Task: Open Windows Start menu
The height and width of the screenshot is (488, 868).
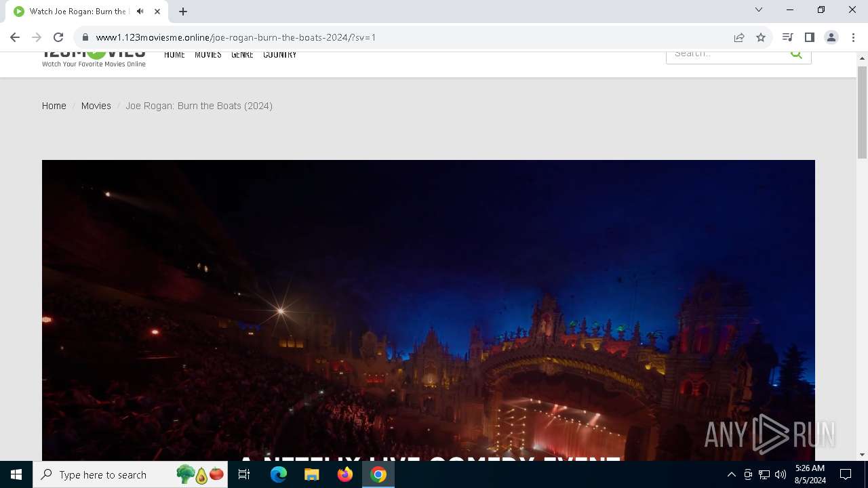Action: [x=16, y=474]
